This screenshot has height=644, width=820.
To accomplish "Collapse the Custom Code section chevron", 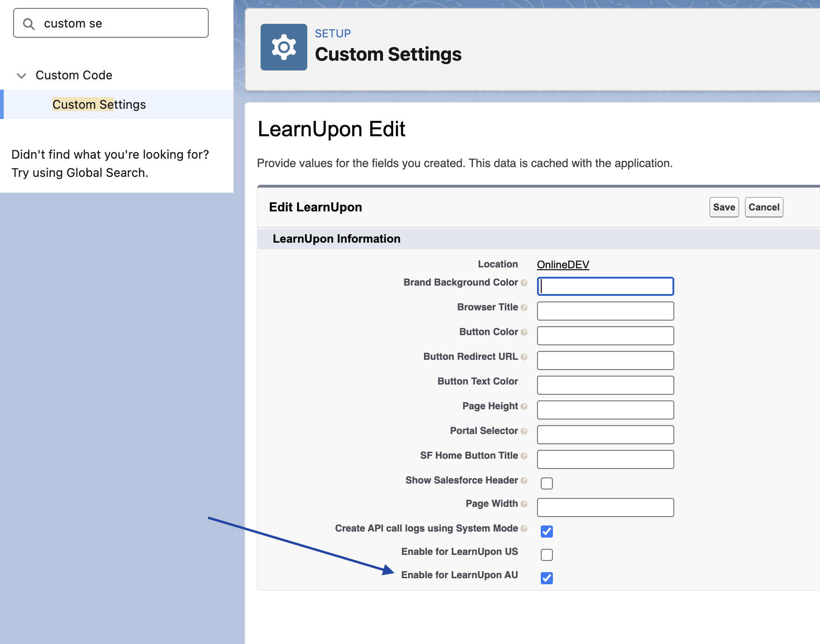I will coord(21,76).
